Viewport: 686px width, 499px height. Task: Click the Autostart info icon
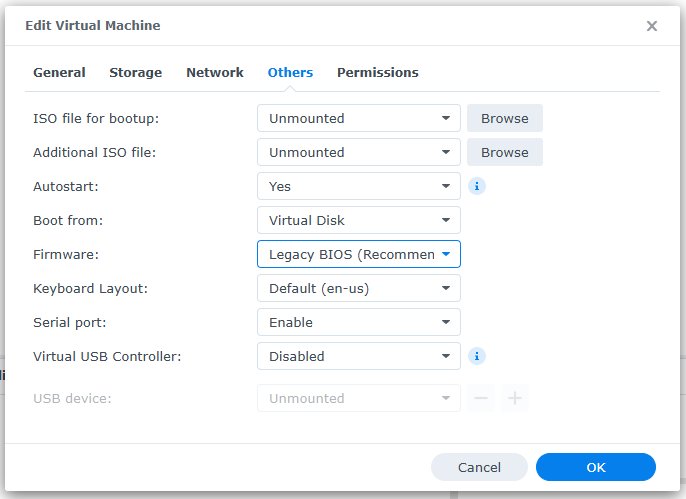pyautogui.click(x=477, y=186)
